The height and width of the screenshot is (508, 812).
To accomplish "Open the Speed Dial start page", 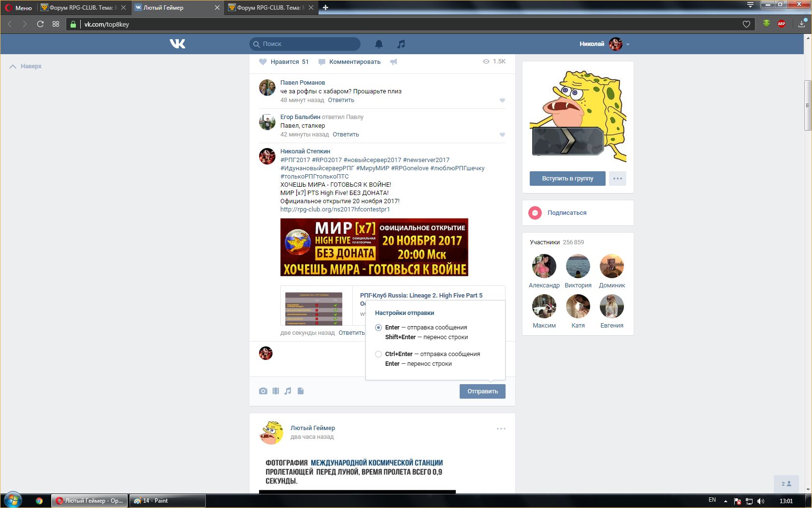I will [x=56, y=24].
